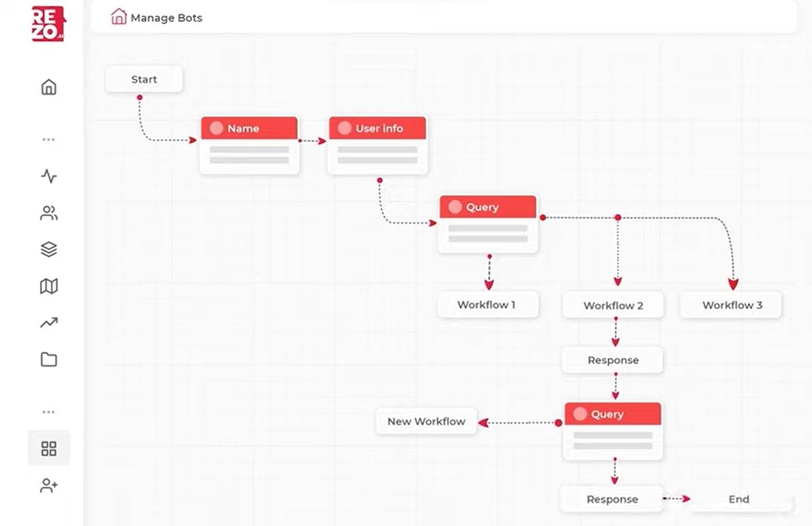Select the New Workflow node

coord(426,421)
